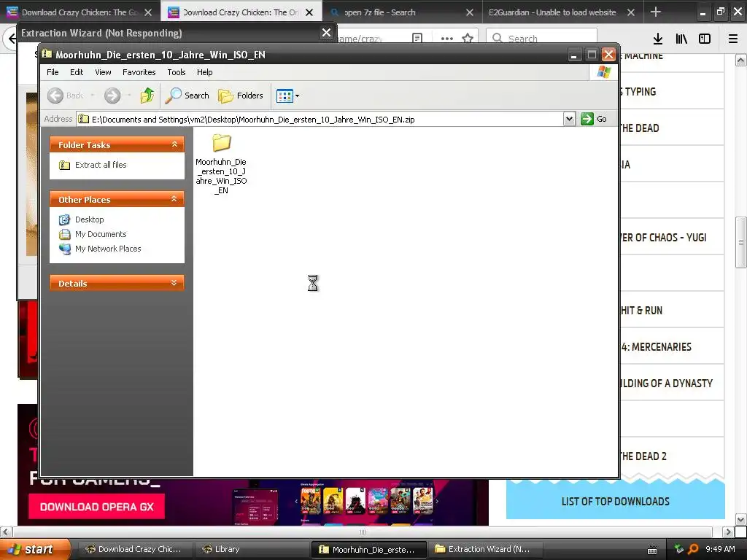747x560 pixels.
Task: Open browser hamburger menu
Action: 732,39
